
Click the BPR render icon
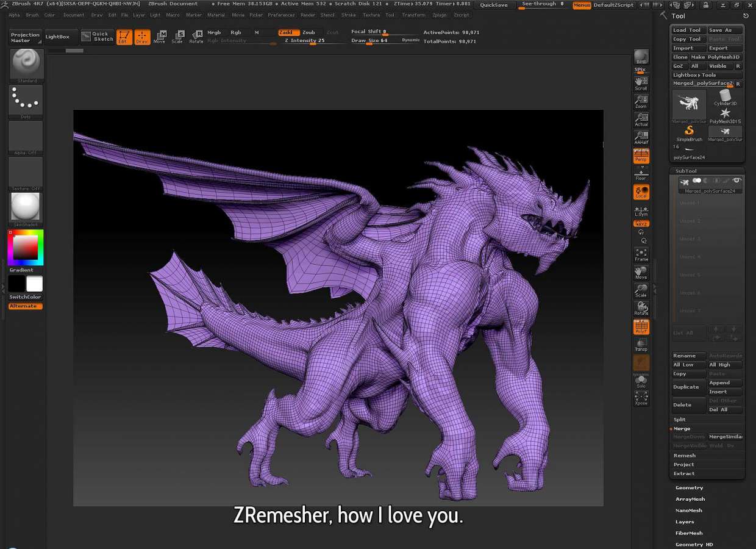pyautogui.click(x=641, y=57)
